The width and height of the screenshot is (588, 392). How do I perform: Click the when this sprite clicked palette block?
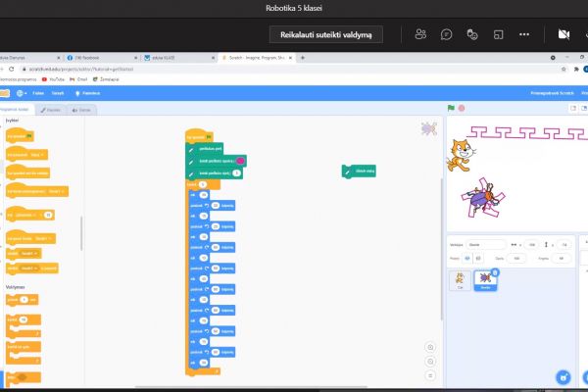(x=27, y=172)
